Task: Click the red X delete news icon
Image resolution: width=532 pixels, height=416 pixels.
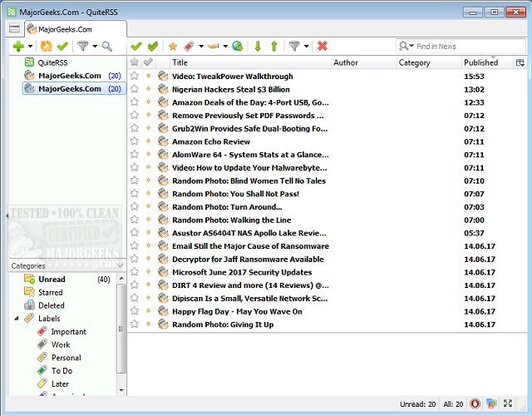Action: (322, 47)
